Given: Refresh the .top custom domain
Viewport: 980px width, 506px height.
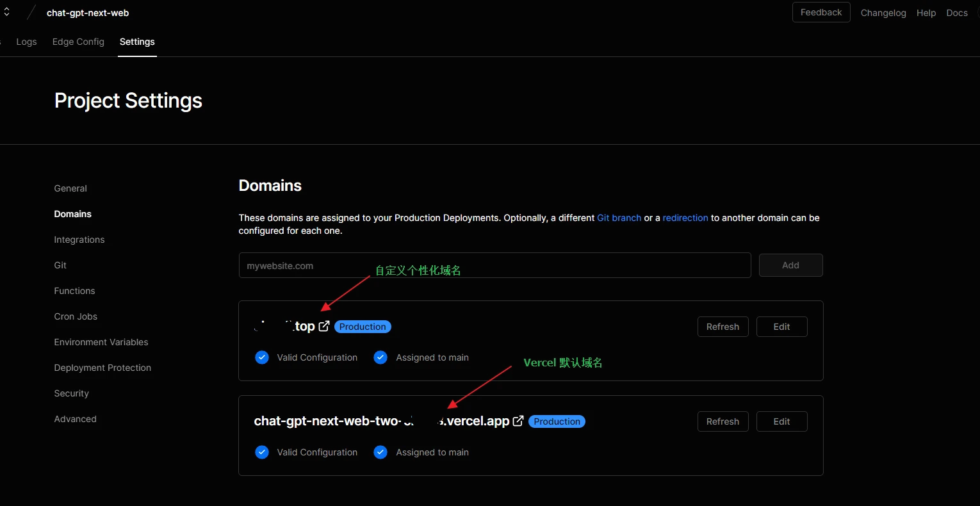Looking at the screenshot, I should tap(723, 327).
